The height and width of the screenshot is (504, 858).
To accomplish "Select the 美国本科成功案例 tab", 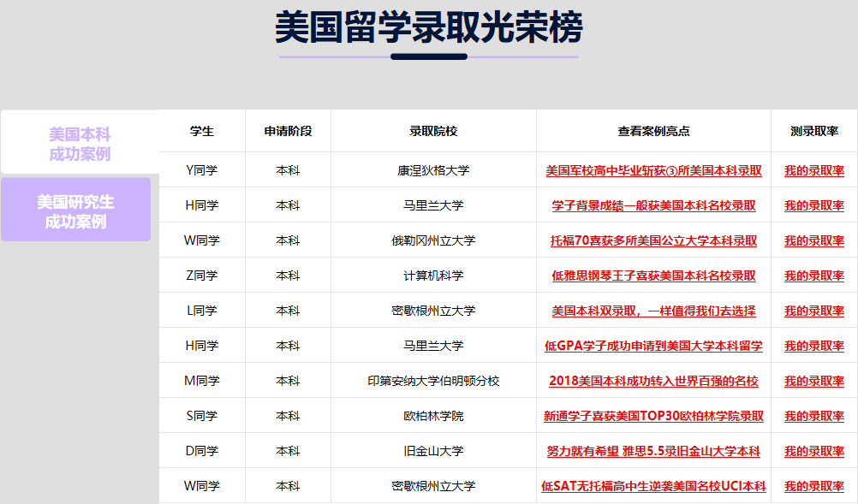I will (x=80, y=144).
